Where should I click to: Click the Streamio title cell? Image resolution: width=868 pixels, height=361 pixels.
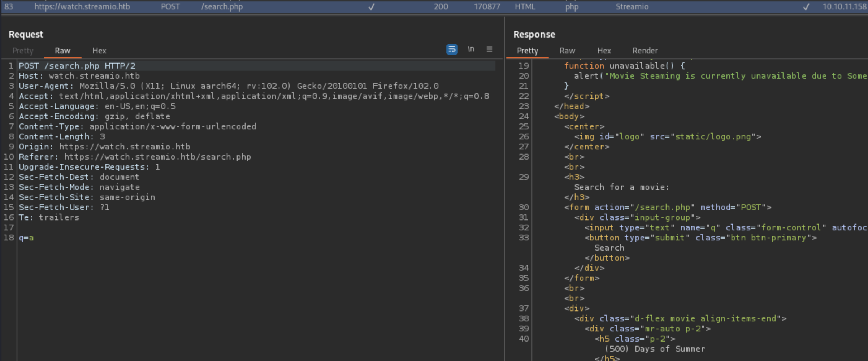632,7
